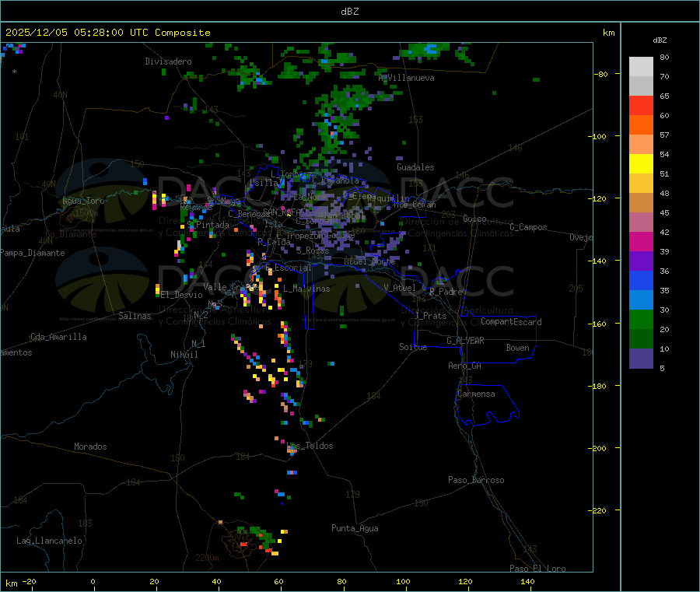Select the blue 35-36 dBZ legend swatch
Image resolution: width=700 pixels, height=592 pixels.
pyautogui.click(x=641, y=280)
